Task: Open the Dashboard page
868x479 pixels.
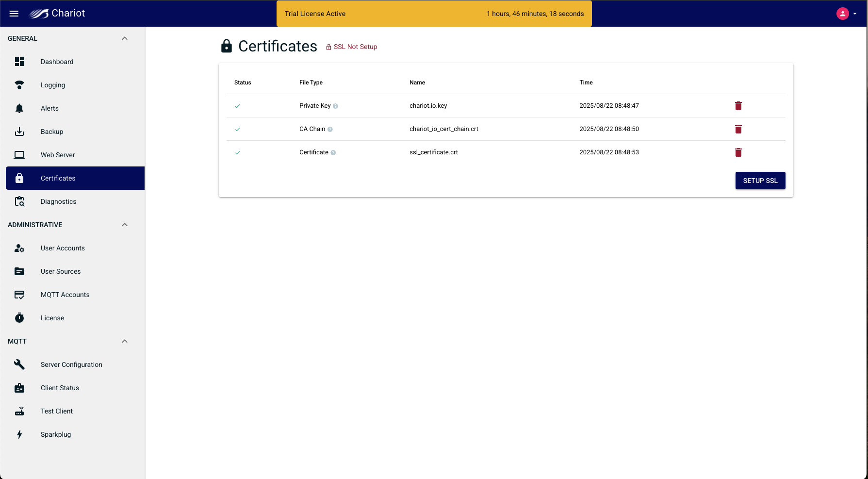Action: [x=57, y=62]
